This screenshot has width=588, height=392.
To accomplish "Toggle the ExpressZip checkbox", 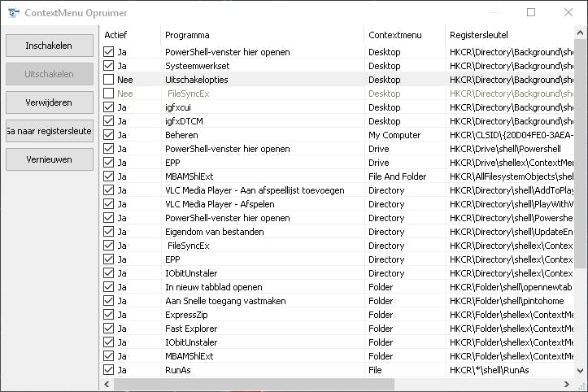I will click(109, 315).
